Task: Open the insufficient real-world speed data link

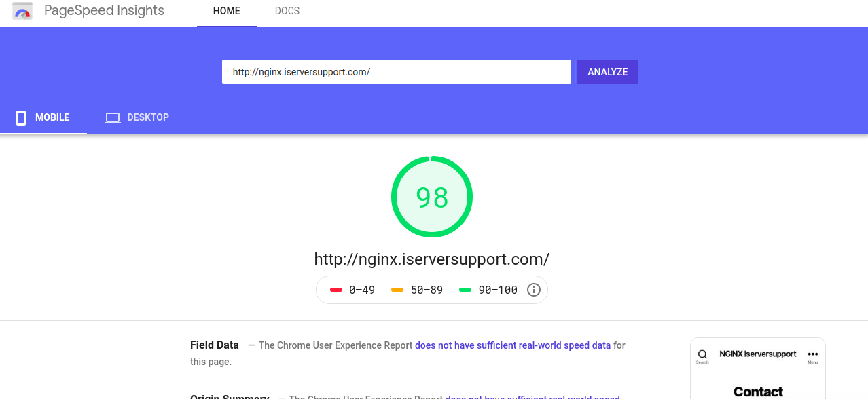Action: (512, 345)
